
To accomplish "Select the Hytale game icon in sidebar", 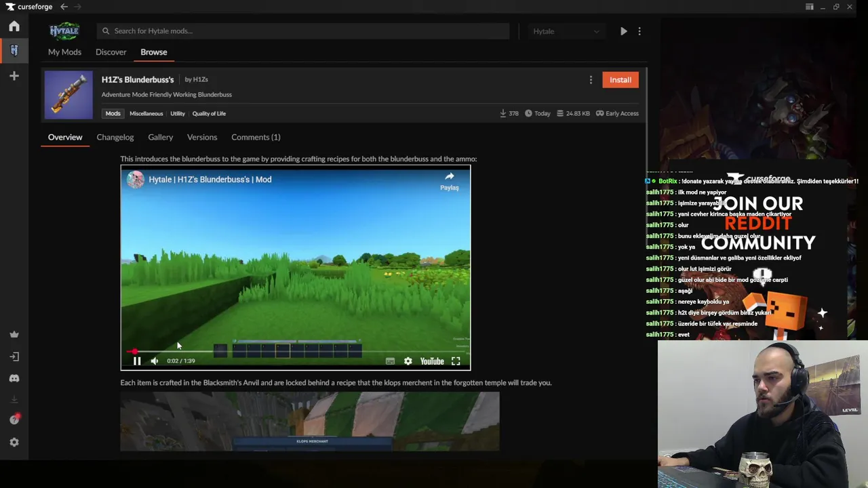I will click(14, 51).
